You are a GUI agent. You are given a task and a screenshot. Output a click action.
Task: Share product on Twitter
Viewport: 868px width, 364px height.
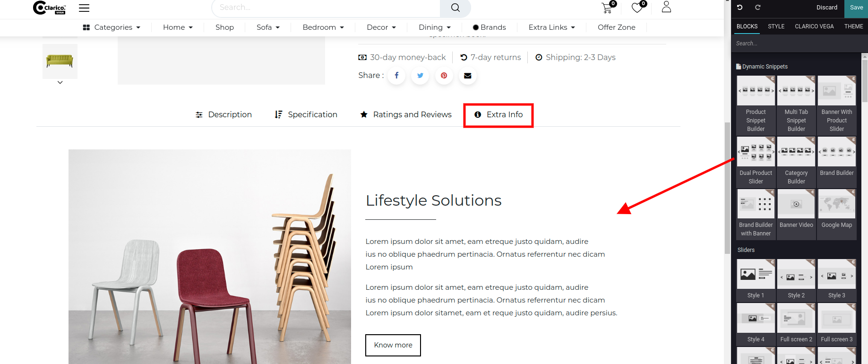[420, 76]
